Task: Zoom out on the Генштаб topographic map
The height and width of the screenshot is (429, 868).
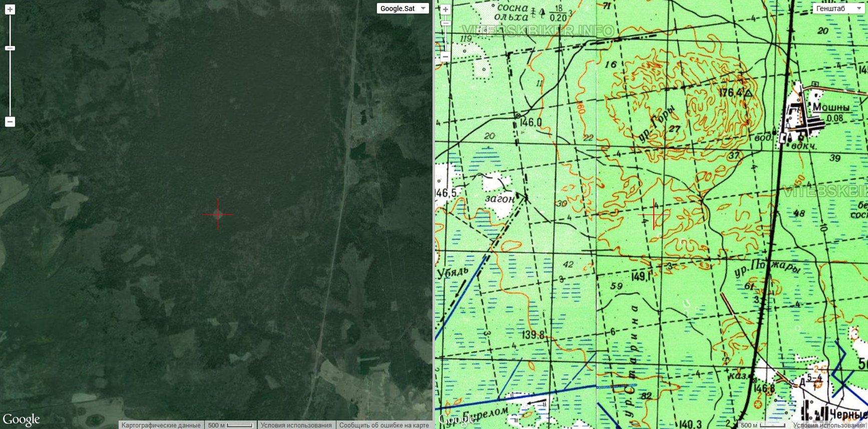Action: pos(446,56)
